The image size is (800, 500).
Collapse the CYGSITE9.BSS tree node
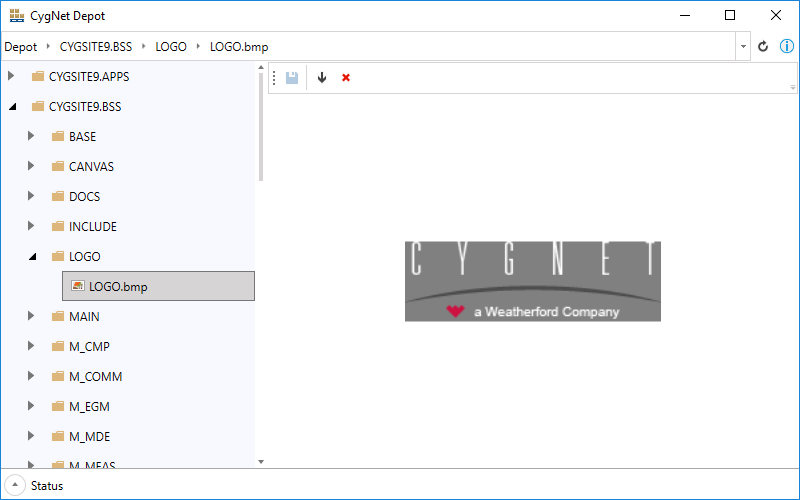coord(13,107)
